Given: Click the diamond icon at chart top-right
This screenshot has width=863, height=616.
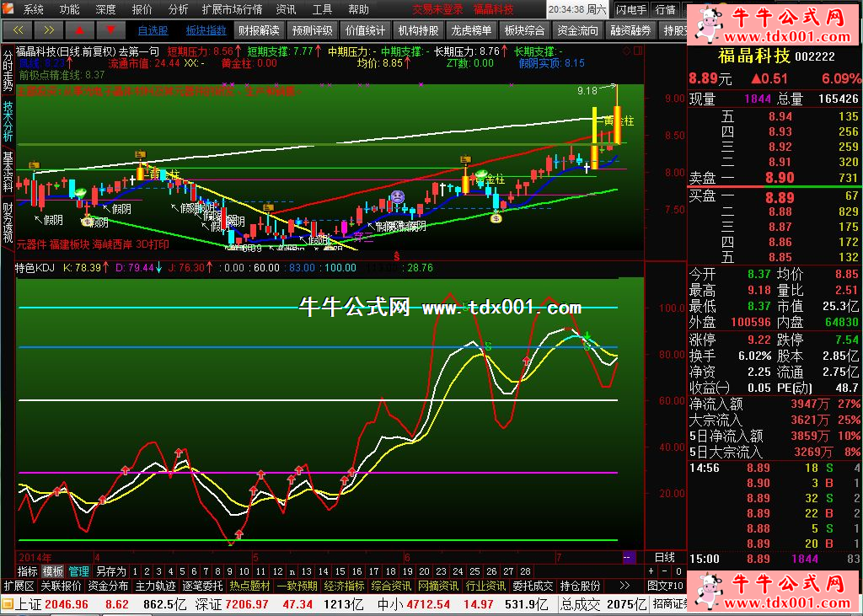Looking at the screenshot, I should (x=626, y=51).
